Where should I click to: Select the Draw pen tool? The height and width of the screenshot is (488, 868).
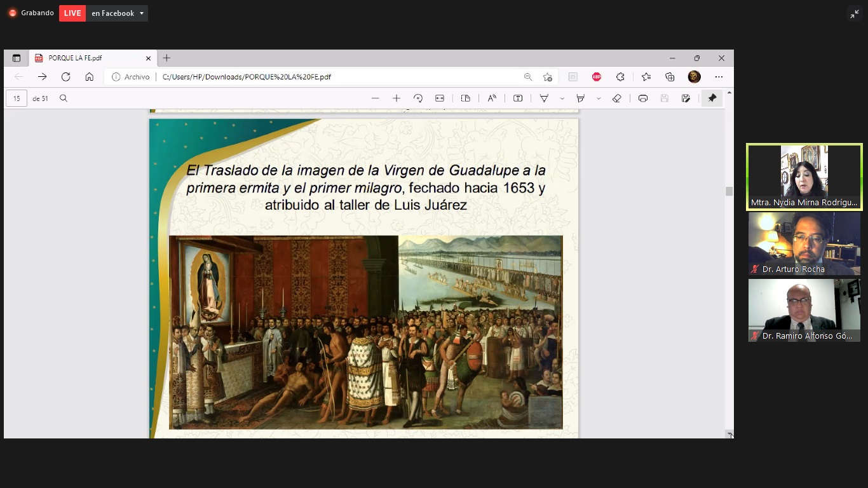click(545, 98)
